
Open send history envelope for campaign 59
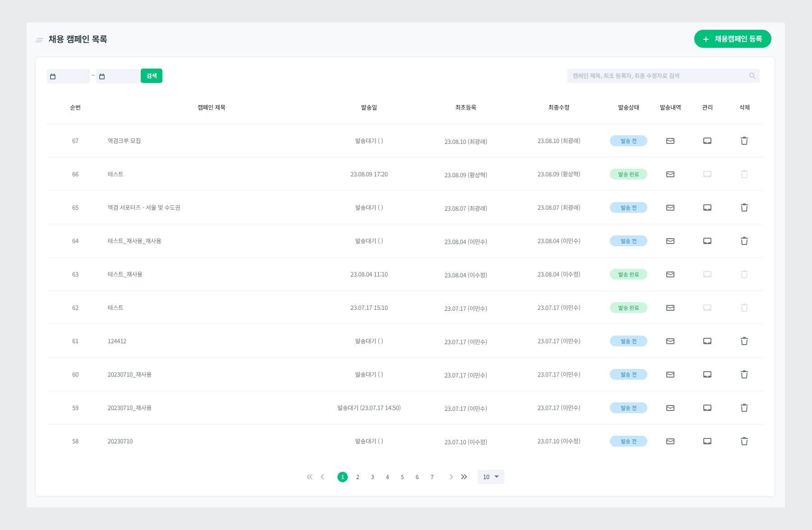(670, 408)
